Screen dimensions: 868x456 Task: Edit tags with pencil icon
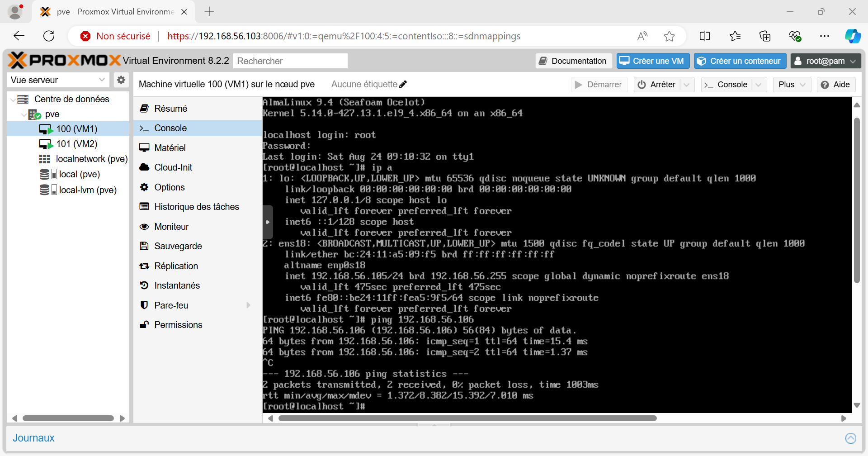tap(403, 84)
